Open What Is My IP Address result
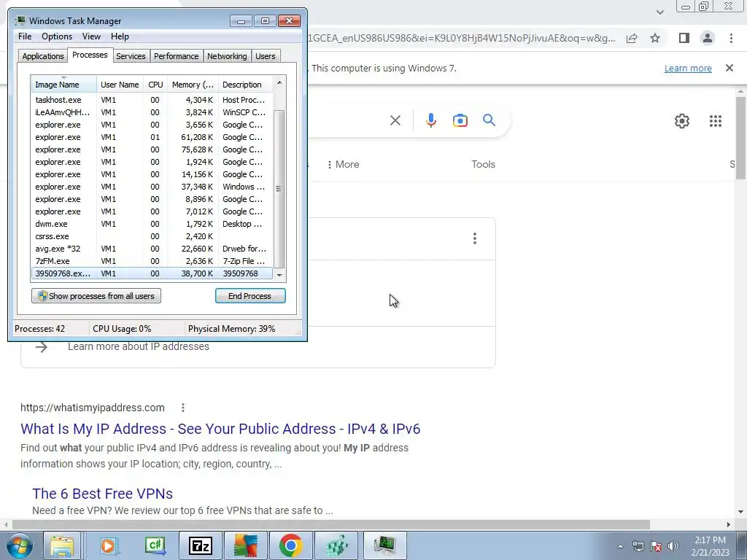 [220, 429]
